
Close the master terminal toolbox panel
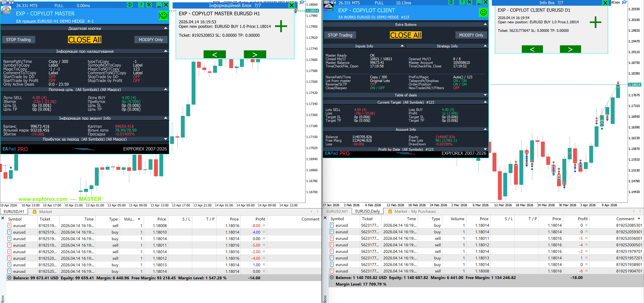tap(3, 218)
